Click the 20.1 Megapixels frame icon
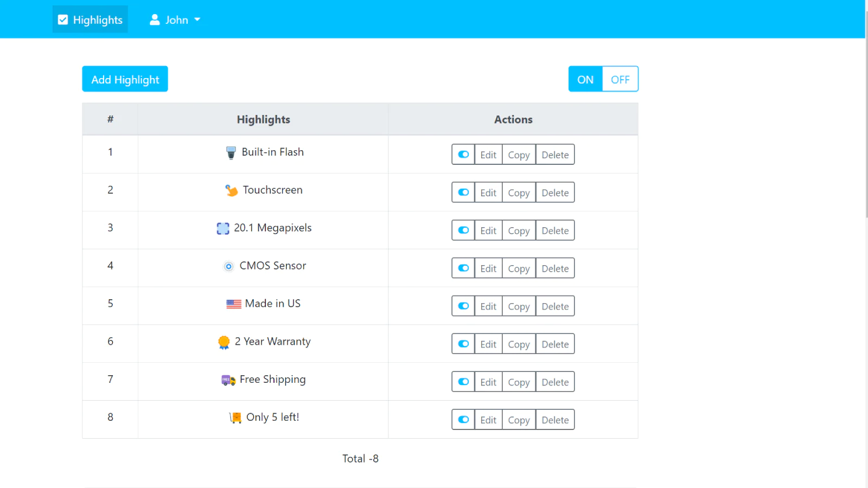Viewport: 868px width, 488px height. 223,228
